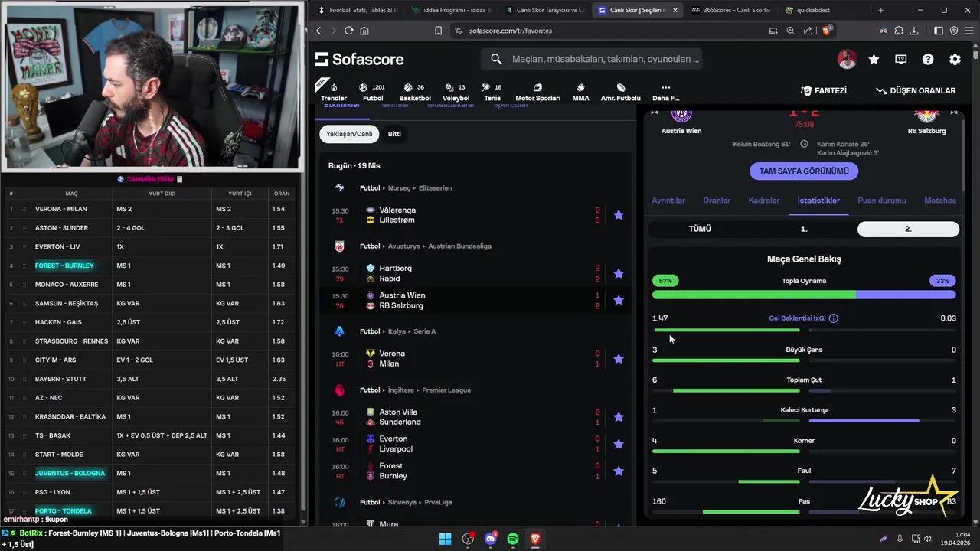This screenshot has width=980, height=551.
Task: Show TÜMÜ period statistics
Action: [700, 229]
